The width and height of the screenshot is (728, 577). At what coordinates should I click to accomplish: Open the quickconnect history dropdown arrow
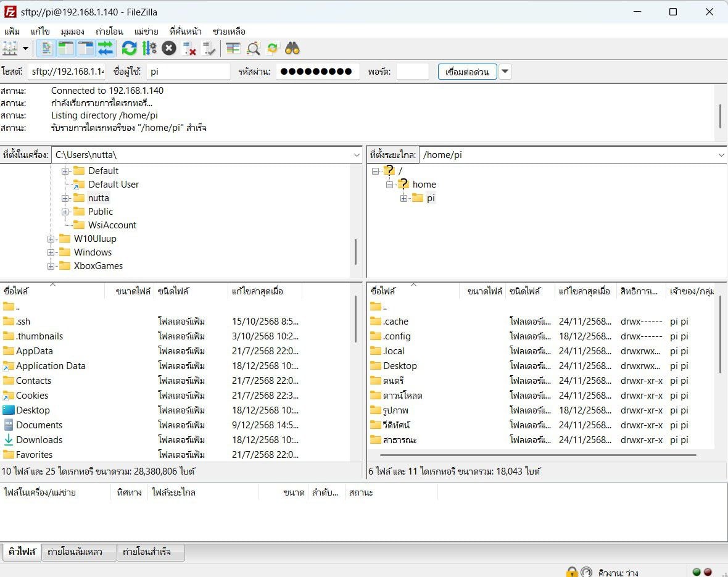coord(505,72)
